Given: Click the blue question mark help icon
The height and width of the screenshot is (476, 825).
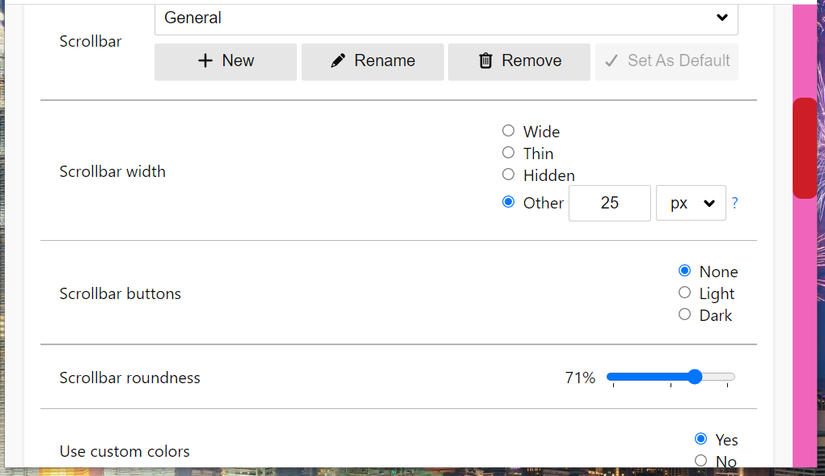Looking at the screenshot, I should pyautogui.click(x=735, y=203).
